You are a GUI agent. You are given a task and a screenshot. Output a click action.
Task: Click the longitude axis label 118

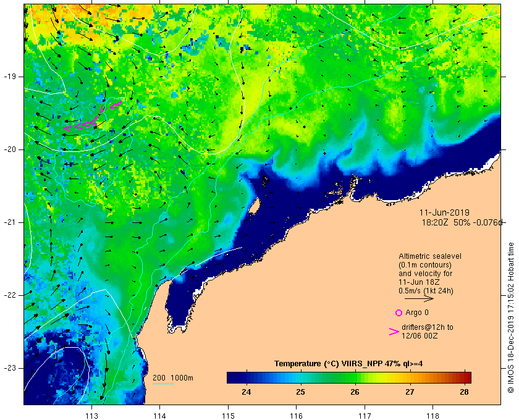pos(433,416)
